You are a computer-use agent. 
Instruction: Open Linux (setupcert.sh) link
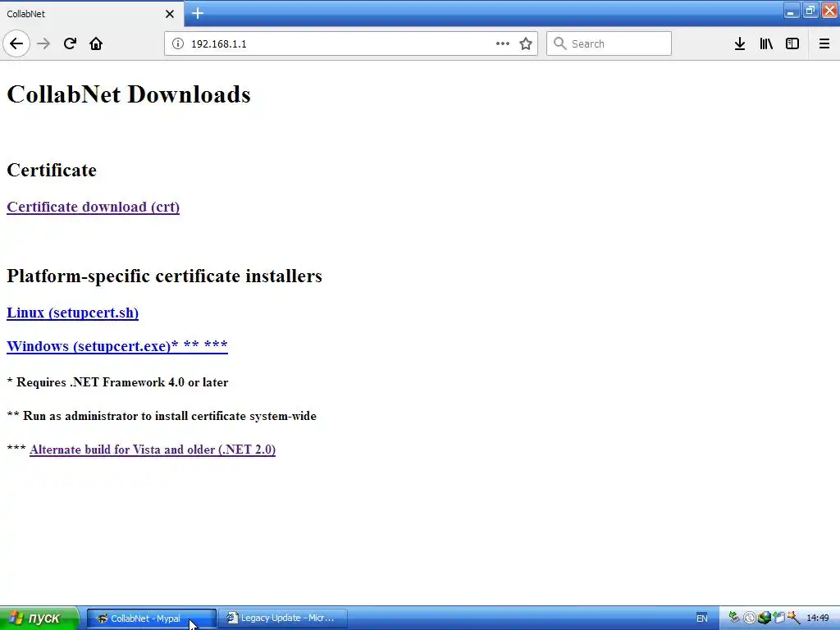pos(72,313)
